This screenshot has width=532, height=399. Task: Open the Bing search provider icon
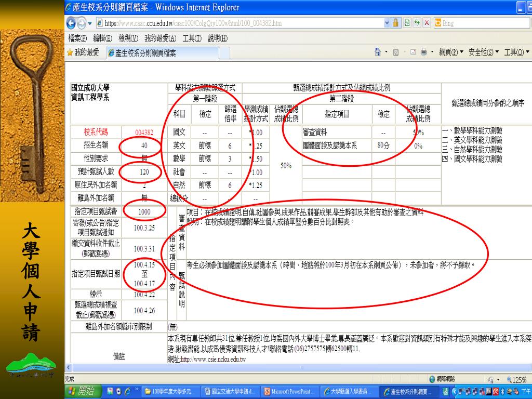[x=438, y=23]
